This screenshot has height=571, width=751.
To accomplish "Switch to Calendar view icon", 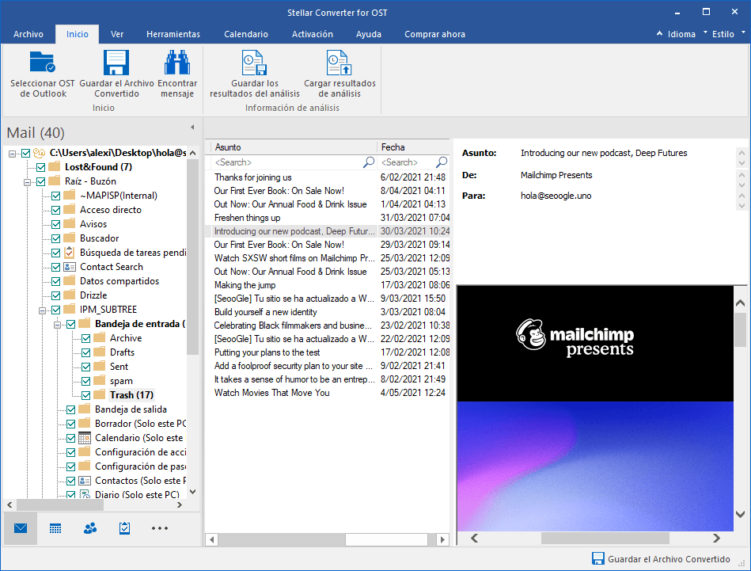I will click(x=56, y=528).
